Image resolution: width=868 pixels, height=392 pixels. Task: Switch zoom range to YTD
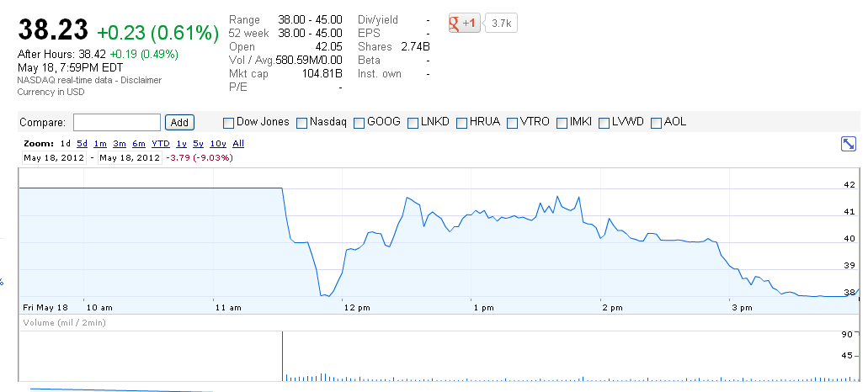(x=160, y=144)
